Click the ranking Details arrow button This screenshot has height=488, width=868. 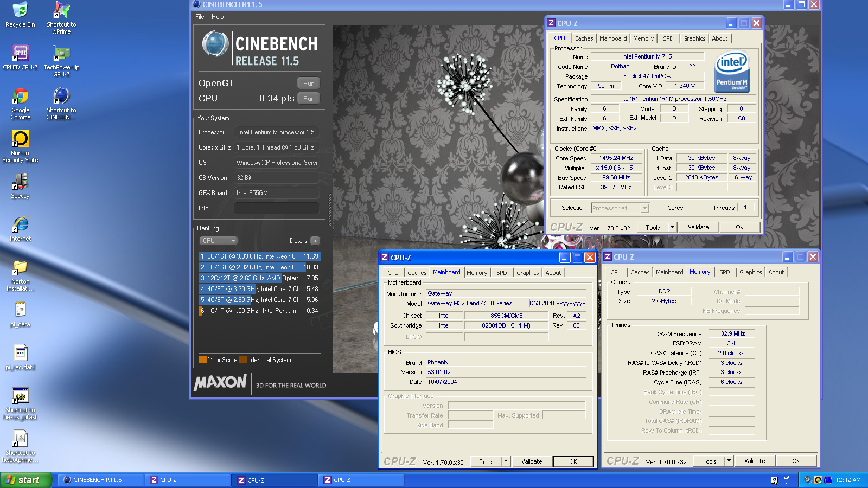[315, 241]
